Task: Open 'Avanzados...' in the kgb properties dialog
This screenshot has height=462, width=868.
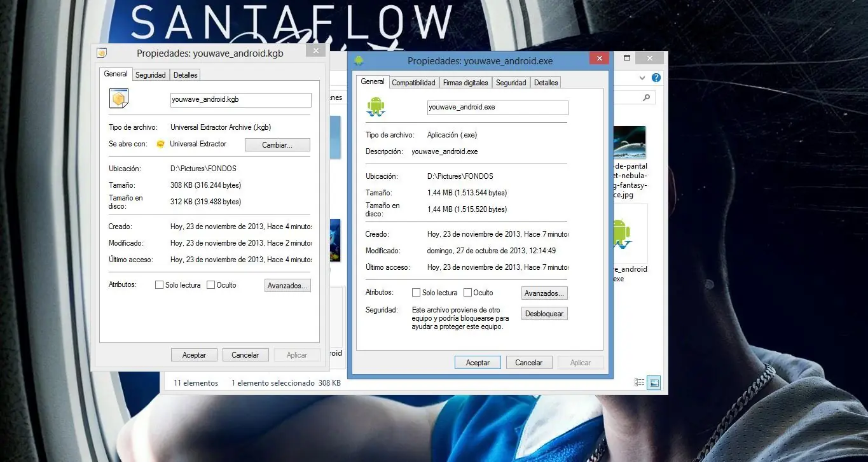Action: coord(287,286)
